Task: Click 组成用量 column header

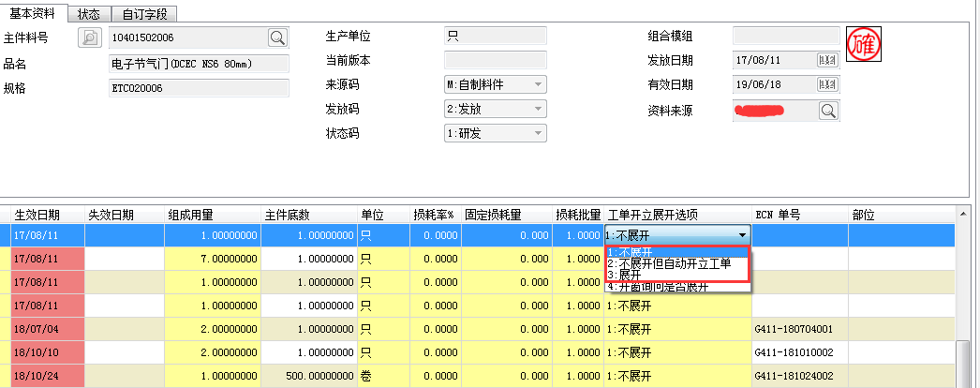Action: (213, 215)
